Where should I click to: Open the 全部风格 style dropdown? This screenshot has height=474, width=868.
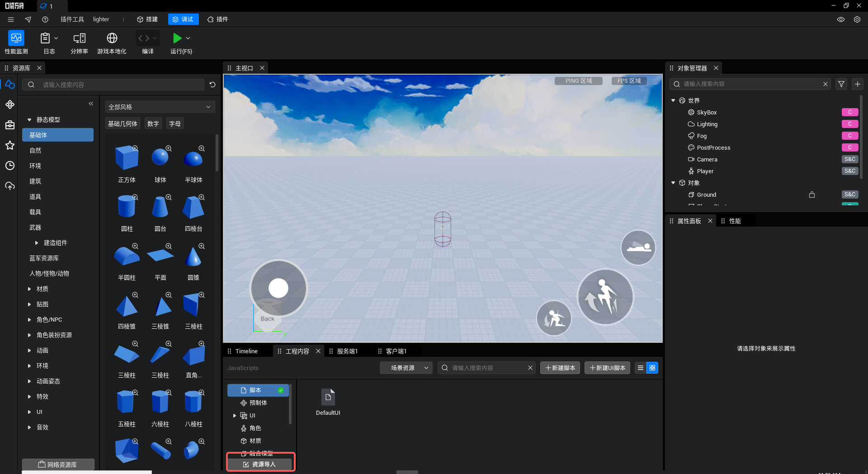pos(160,107)
